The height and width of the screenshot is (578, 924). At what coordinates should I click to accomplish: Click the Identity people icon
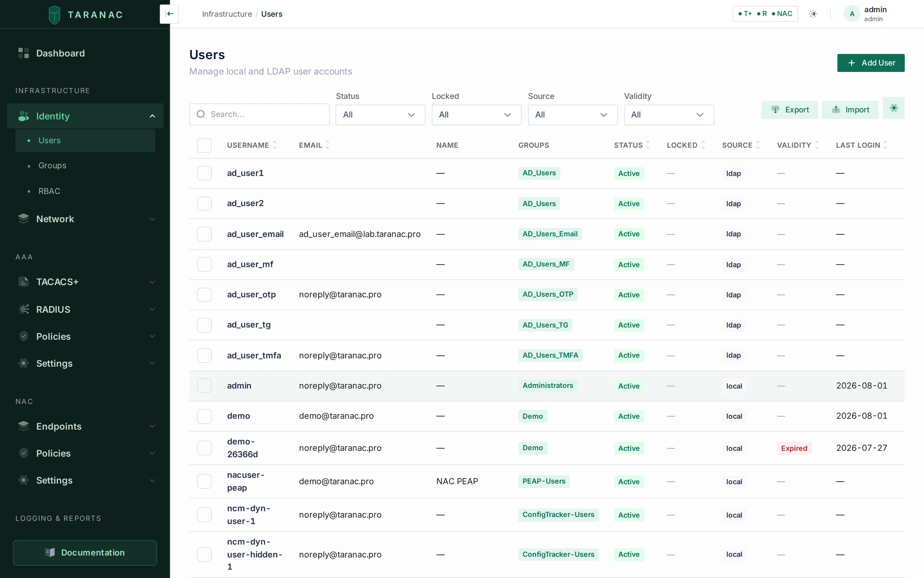pyautogui.click(x=24, y=116)
